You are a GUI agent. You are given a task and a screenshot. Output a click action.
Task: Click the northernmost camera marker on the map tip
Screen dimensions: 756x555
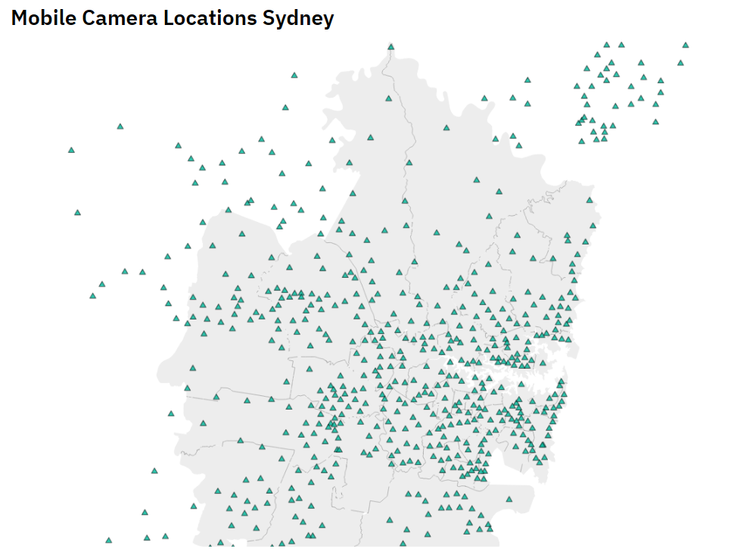(x=391, y=47)
